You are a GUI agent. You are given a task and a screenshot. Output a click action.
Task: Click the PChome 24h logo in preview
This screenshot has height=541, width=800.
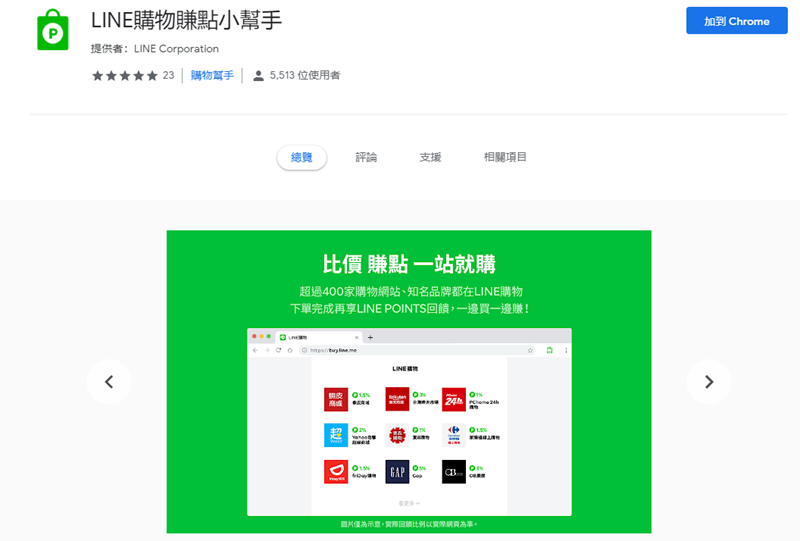454,400
